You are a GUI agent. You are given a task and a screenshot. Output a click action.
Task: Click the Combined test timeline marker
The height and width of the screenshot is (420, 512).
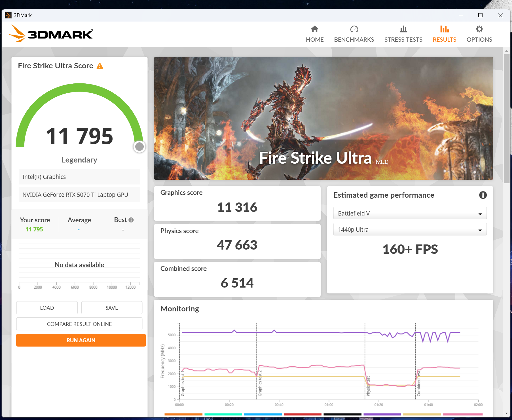coord(419,384)
